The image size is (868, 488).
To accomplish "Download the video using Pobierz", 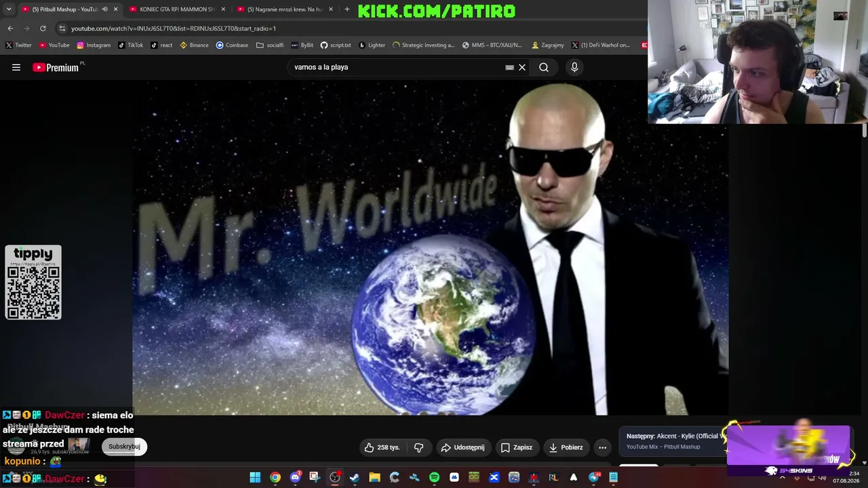I will (x=566, y=447).
